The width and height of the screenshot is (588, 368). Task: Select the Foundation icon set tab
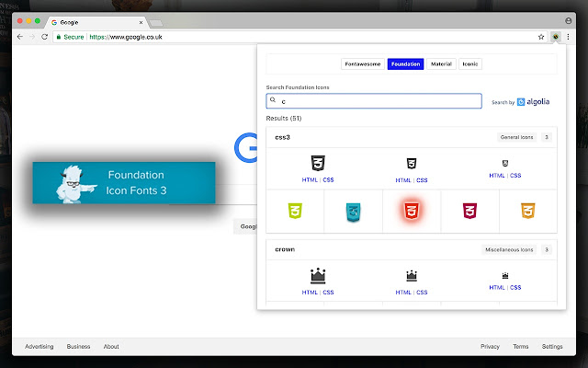point(405,64)
